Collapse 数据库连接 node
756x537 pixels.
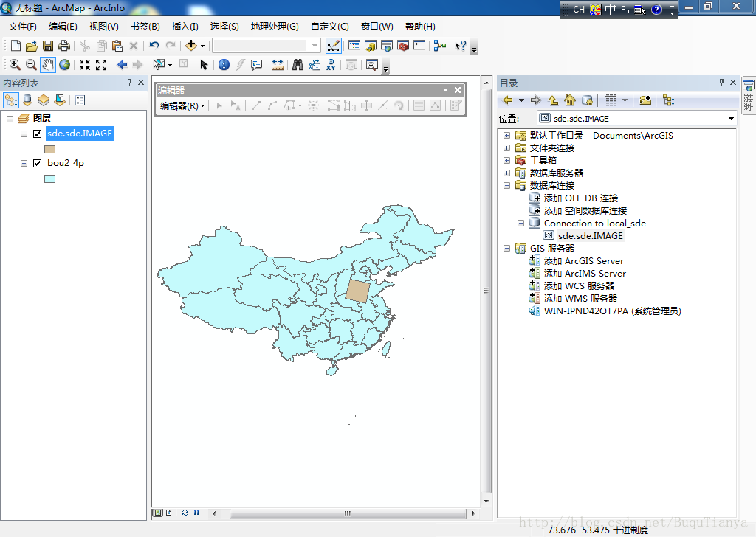click(506, 185)
